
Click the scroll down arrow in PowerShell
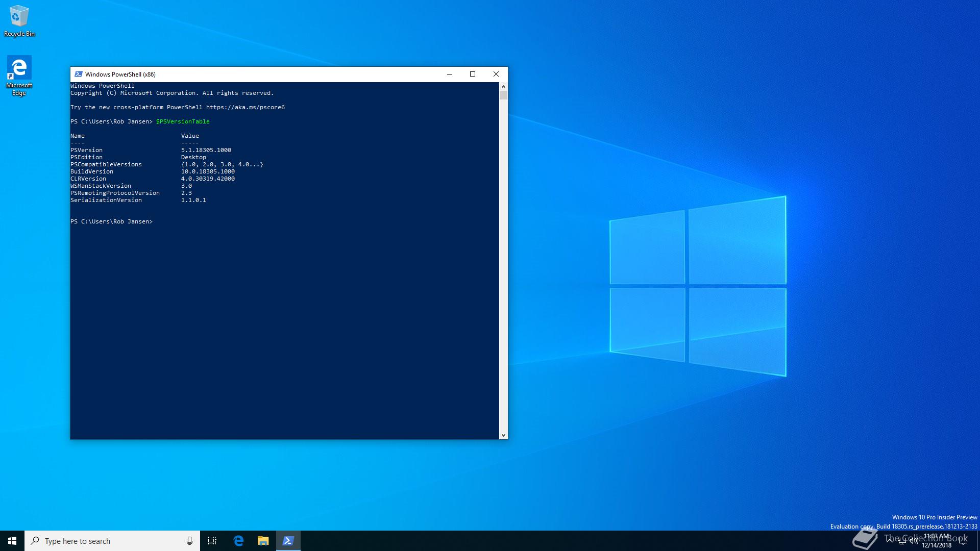pos(503,435)
